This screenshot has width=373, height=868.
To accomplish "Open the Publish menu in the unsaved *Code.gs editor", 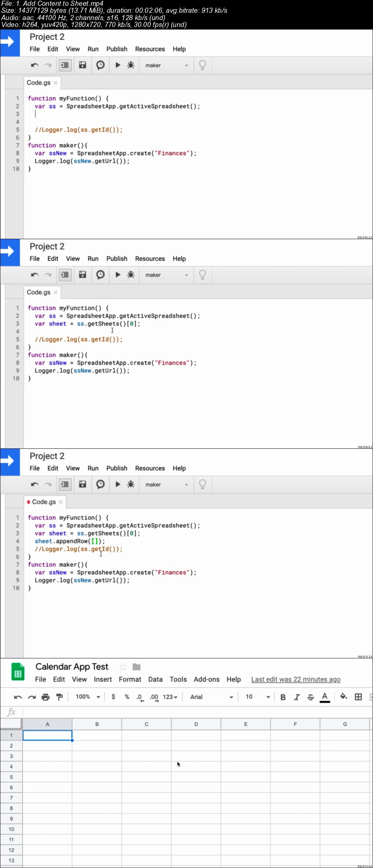I will pos(117,468).
